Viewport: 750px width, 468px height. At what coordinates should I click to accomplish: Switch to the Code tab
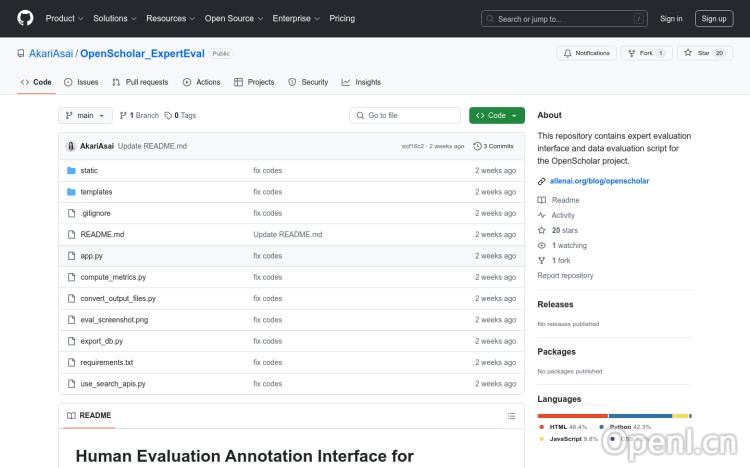(36, 82)
